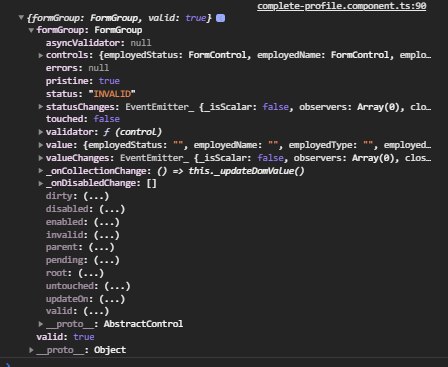Expand the value object property
This screenshot has width=448, height=367.
[x=41, y=145]
